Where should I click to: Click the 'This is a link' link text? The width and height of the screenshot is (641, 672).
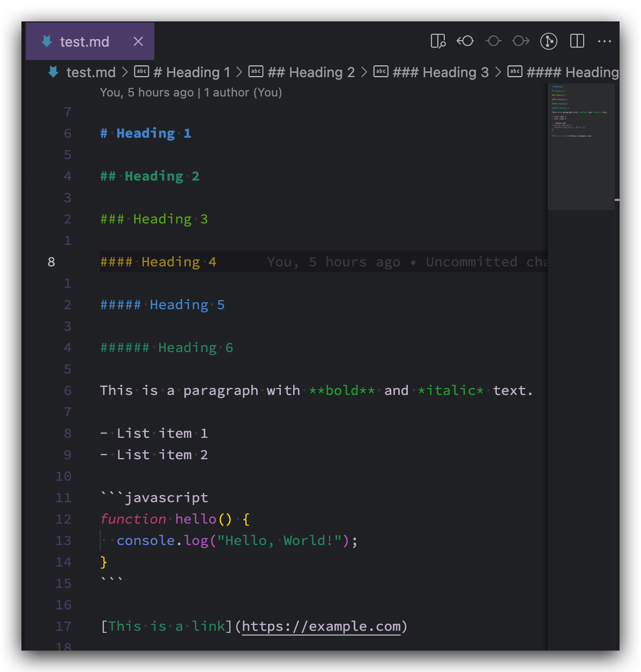[166, 626]
